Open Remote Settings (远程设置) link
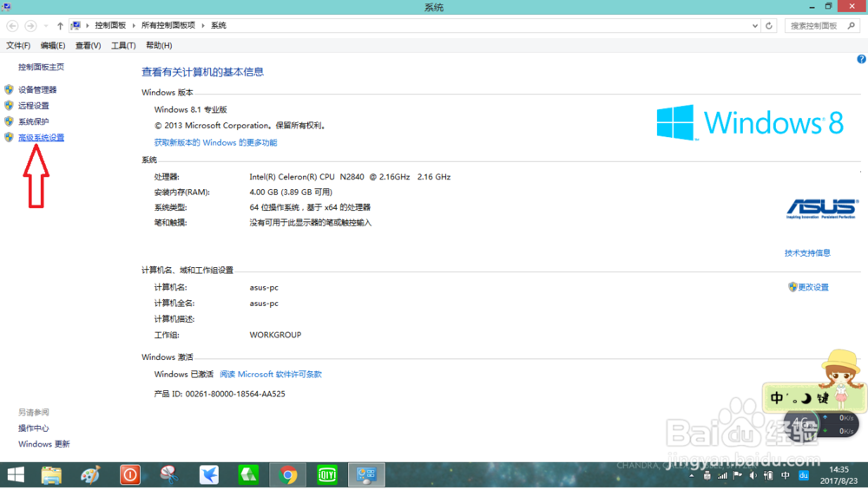Image resolution: width=868 pixels, height=490 pixels. [x=33, y=106]
